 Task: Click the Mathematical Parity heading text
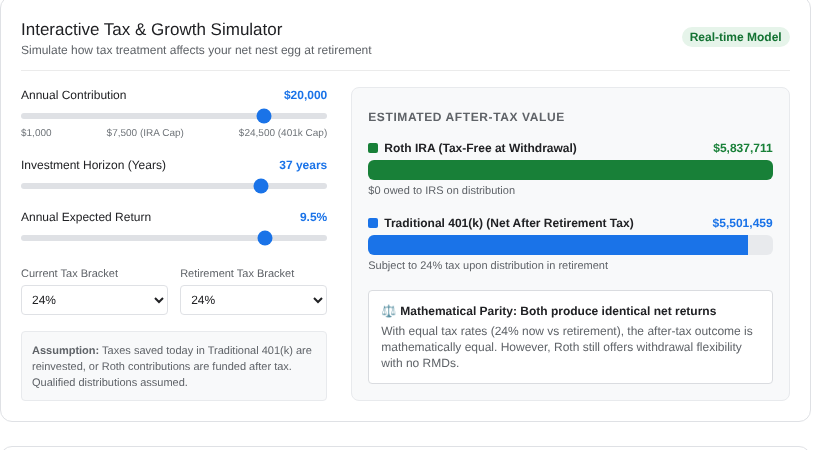pyautogui.click(x=558, y=311)
